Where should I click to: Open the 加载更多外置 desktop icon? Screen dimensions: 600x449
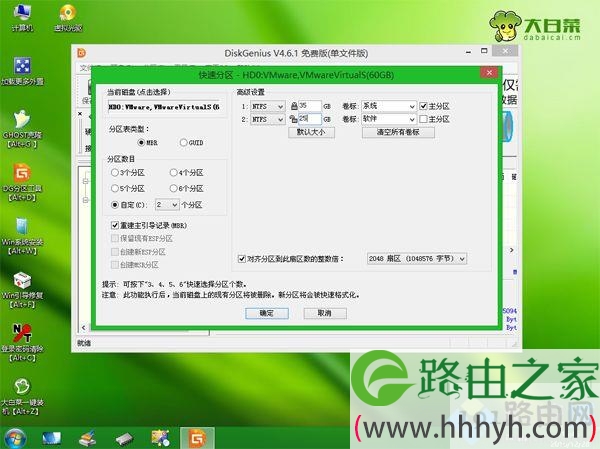coord(22,71)
